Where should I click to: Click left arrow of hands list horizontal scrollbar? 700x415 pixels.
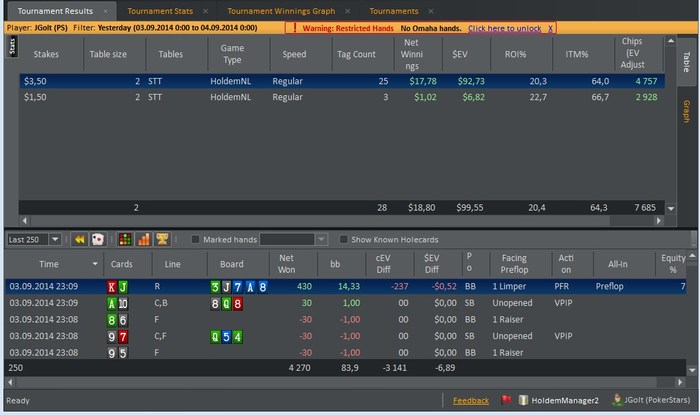click(10, 382)
